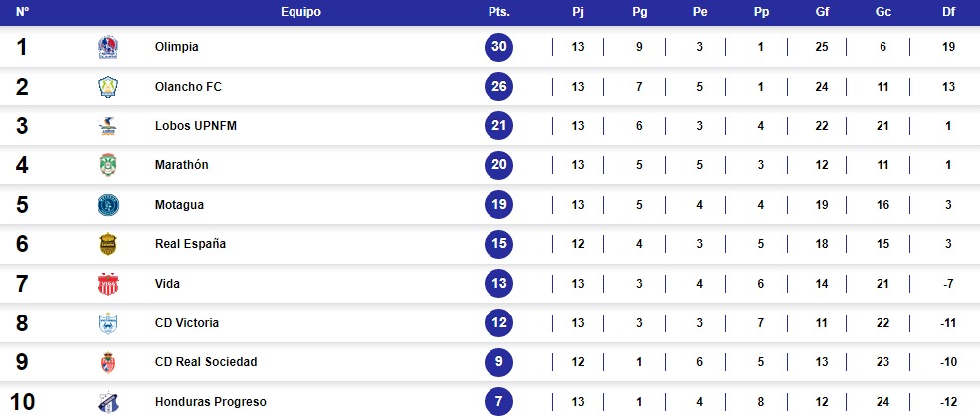Click Olancho FC's 26 points circle
The image size is (980, 420).
click(499, 87)
